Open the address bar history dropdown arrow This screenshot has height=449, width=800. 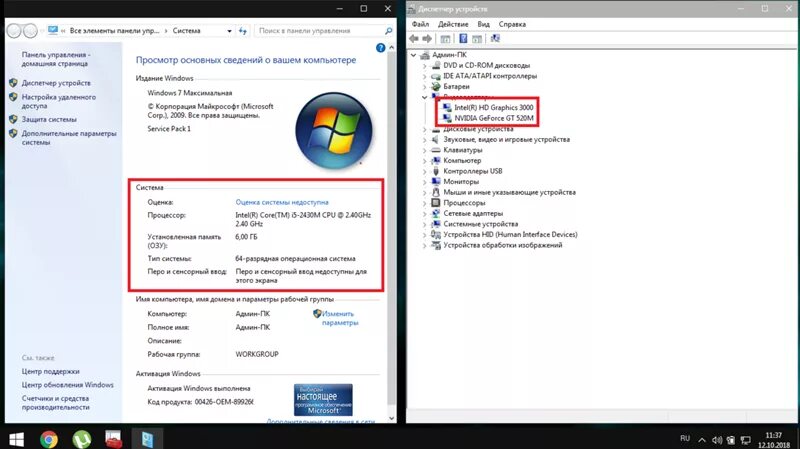coord(229,31)
